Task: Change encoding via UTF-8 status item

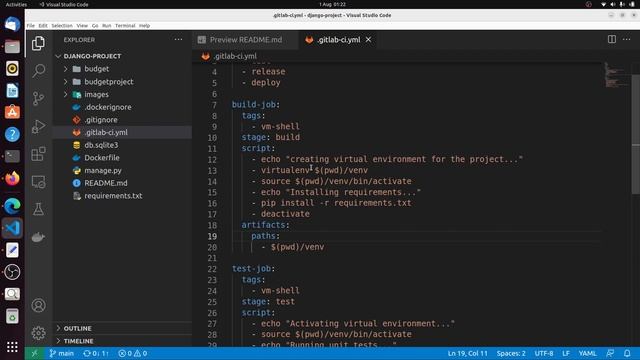Action: [x=544, y=353]
